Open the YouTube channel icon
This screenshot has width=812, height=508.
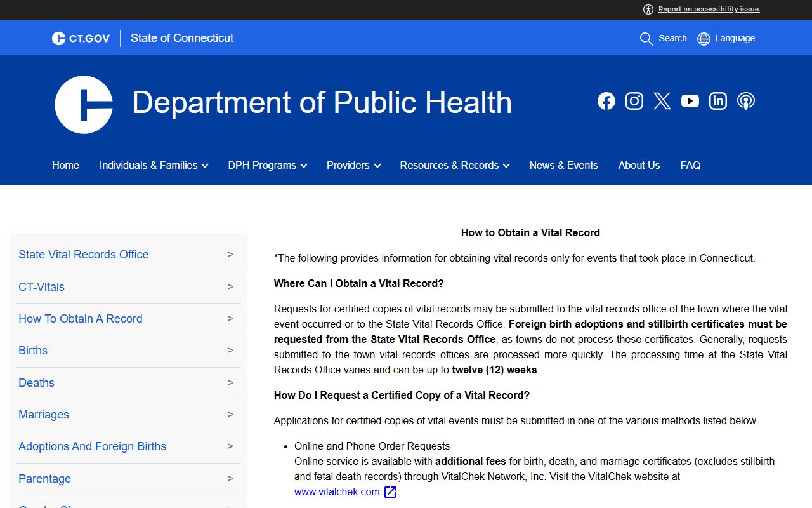(x=690, y=101)
